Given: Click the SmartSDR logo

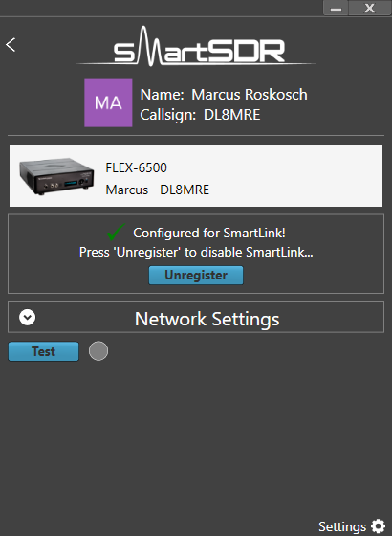Looking at the screenshot, I should click(196, 47).
